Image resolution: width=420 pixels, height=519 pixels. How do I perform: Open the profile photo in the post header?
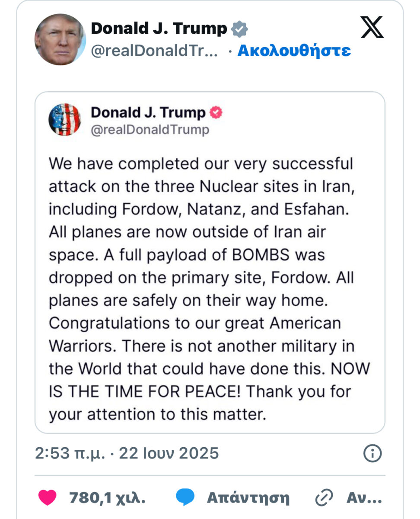60,39
